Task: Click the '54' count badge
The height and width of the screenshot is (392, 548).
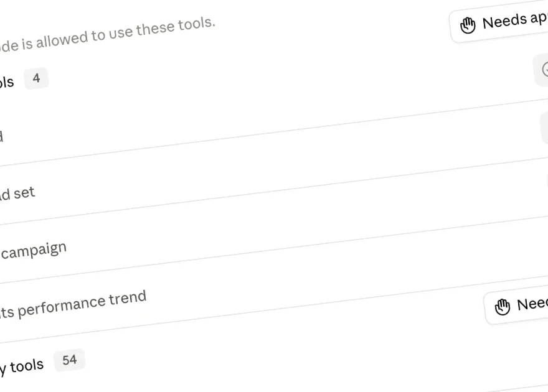Action: click(x=70, y=360)
